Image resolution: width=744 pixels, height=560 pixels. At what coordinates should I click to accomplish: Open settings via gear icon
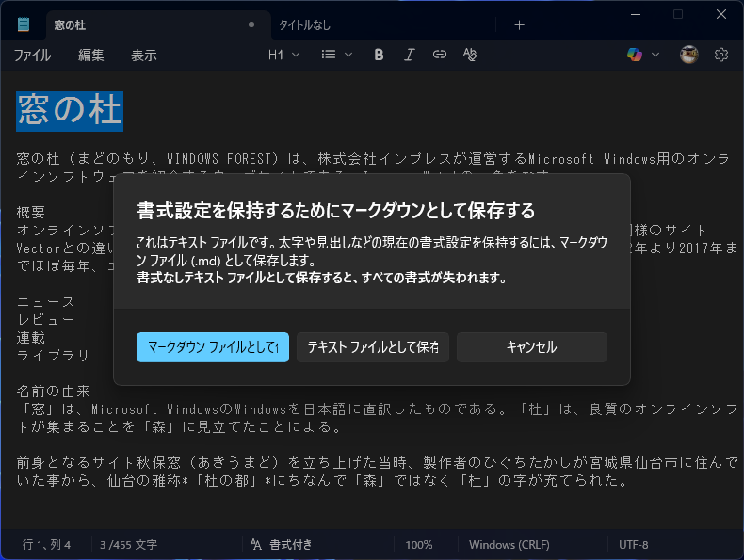coord(721,55)
